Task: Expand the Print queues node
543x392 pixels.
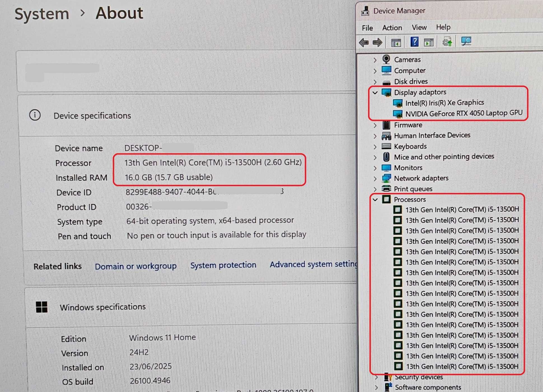Action: coord(375,189)
